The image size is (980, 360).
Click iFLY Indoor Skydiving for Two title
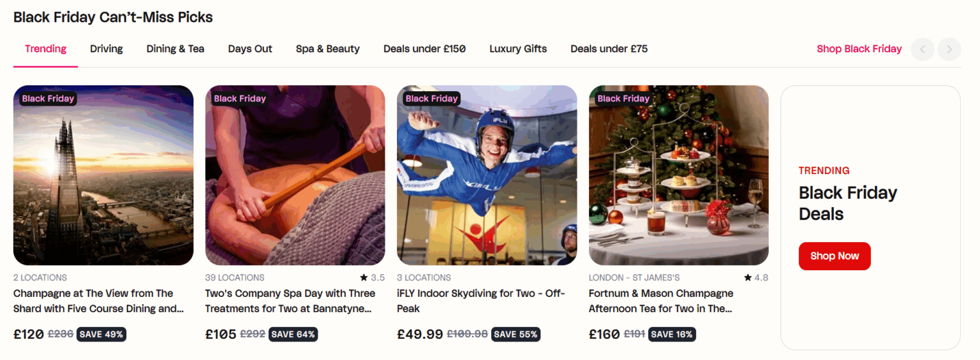(x=480, y=301)
